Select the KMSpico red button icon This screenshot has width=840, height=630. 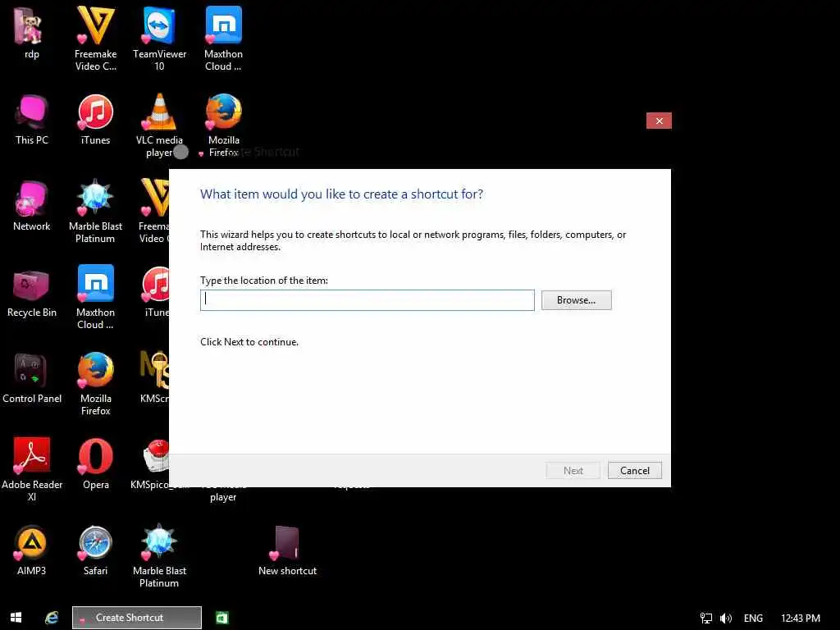pyautogui.click(x=156, y=456)
